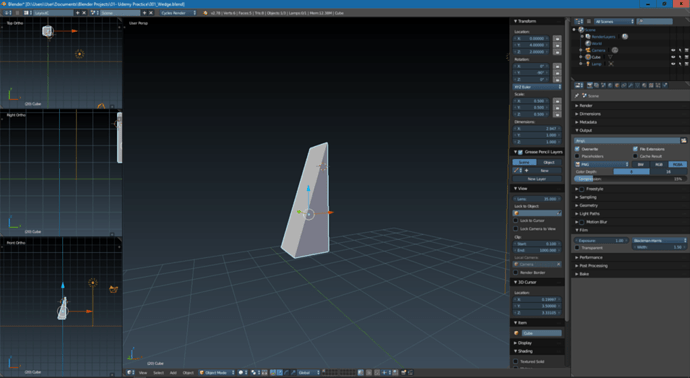Click the New Layer button
Screen dimensions: 690x378
(537, 179)
